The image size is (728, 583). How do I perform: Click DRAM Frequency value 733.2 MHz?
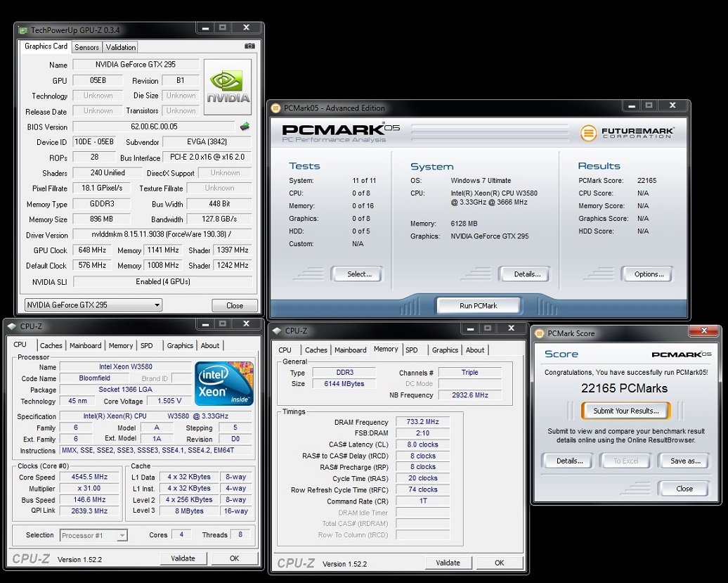click(x=422, y=422)
